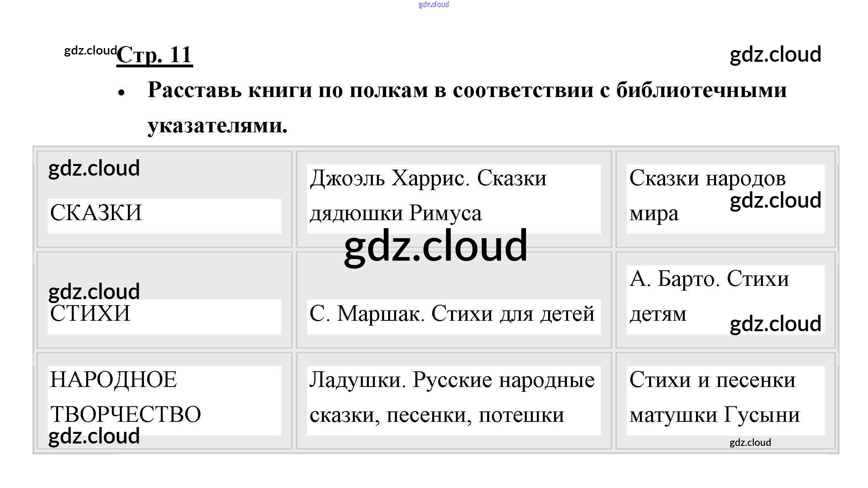
Task: Click small gdz.cloud text below 'матушки Гусыни'
Action: [x=750, y=442]
